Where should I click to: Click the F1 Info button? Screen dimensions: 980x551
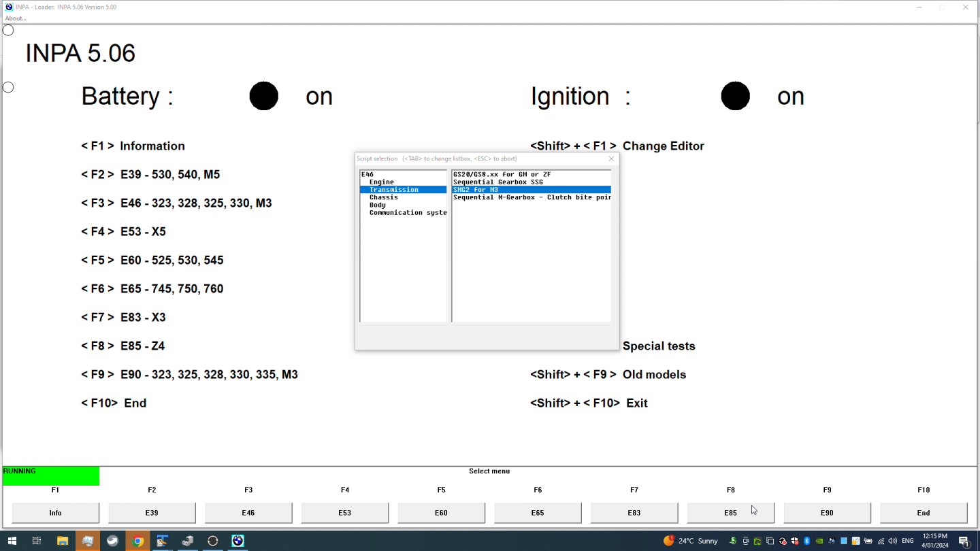[55, 513]
